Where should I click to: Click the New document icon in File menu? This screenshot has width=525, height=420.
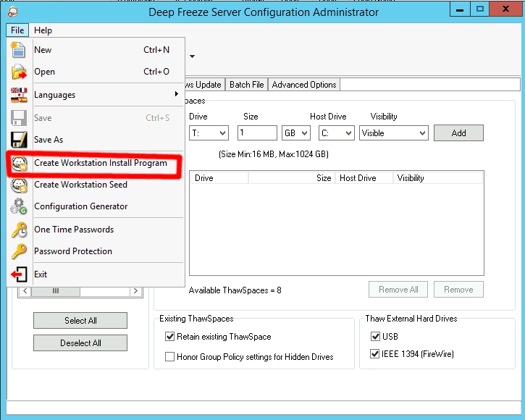coord(18,49)
